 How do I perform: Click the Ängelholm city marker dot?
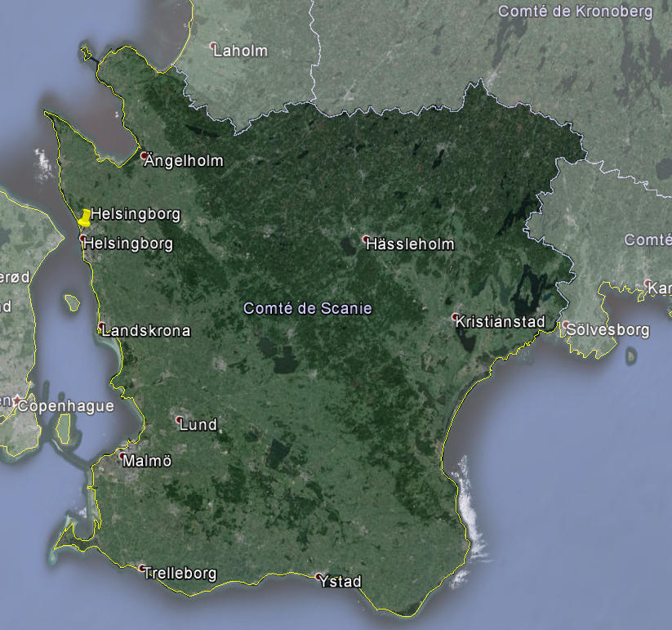click(144, 155)
